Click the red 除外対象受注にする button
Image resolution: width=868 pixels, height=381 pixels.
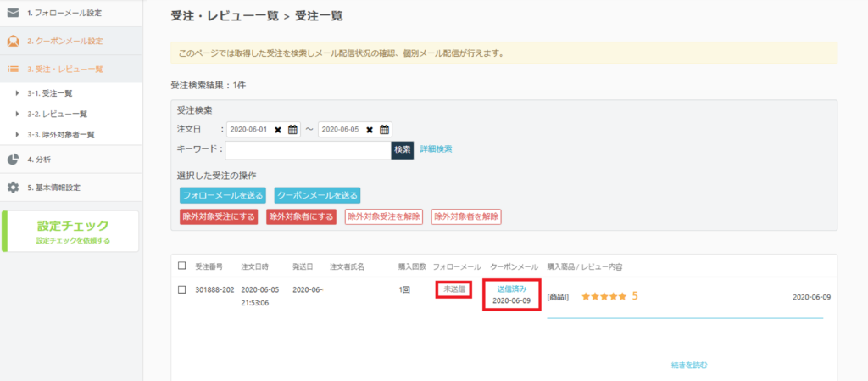(219, 217)
